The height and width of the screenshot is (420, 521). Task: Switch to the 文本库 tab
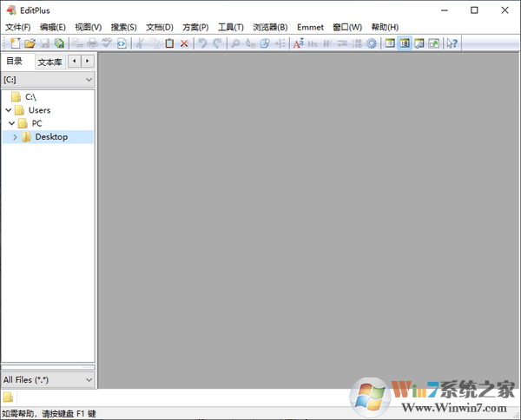coord(49,62)
